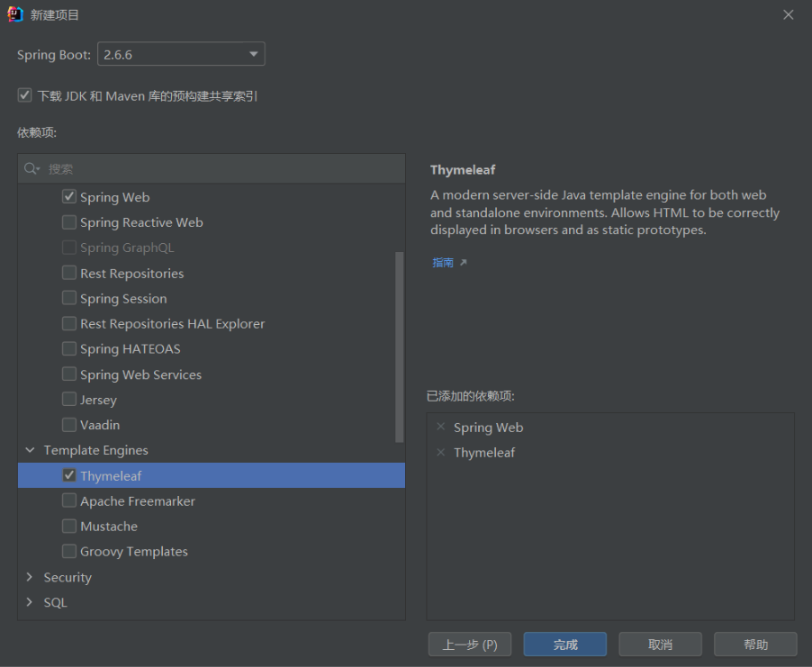Click the Spring HATEOAS label
Screen dimensions: 812x667
point(130,349)
